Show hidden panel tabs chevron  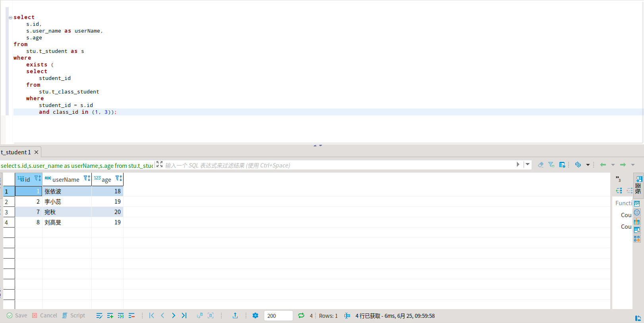pos(618,179)
